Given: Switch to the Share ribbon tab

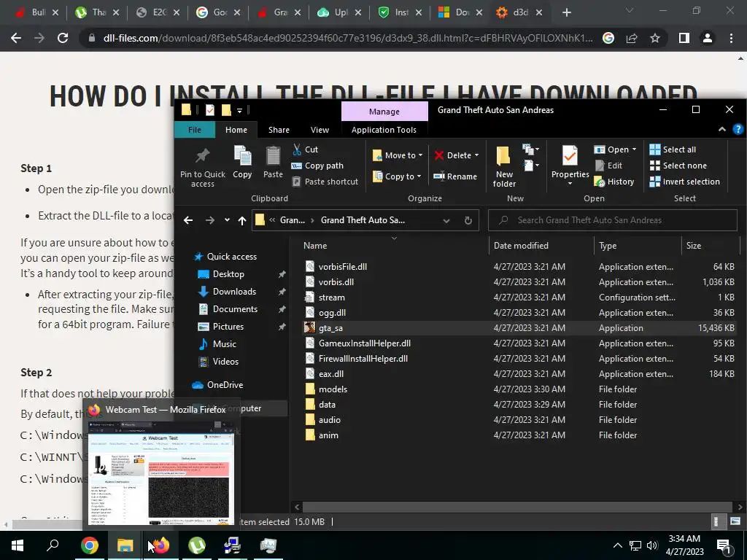Looking at the screenshot, I should tap(279, 130).
